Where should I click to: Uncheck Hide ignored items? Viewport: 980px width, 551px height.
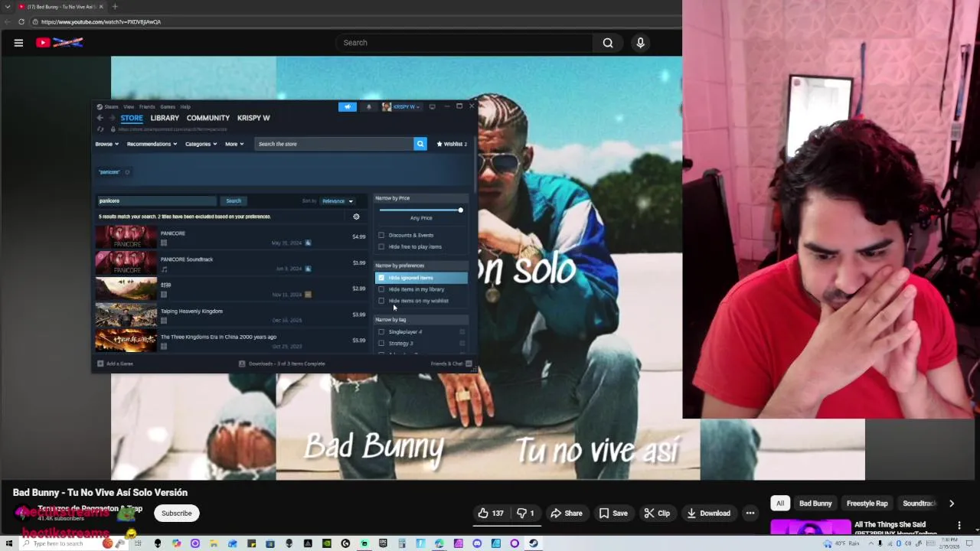381,278
